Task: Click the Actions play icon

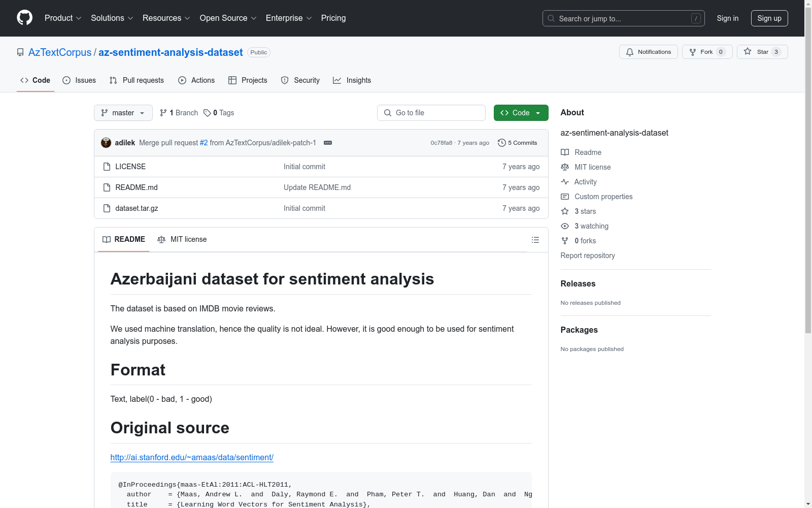Action: click(182, 80)
